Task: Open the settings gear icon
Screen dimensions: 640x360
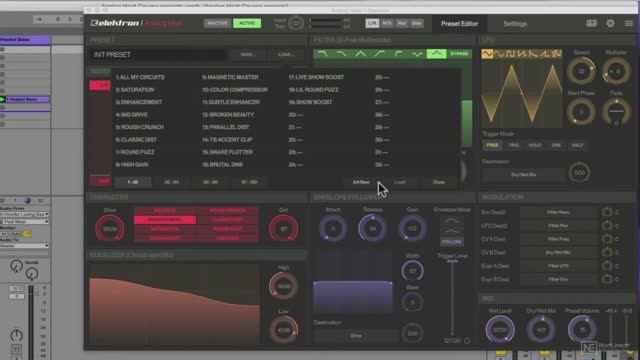Action: [610, 23]
